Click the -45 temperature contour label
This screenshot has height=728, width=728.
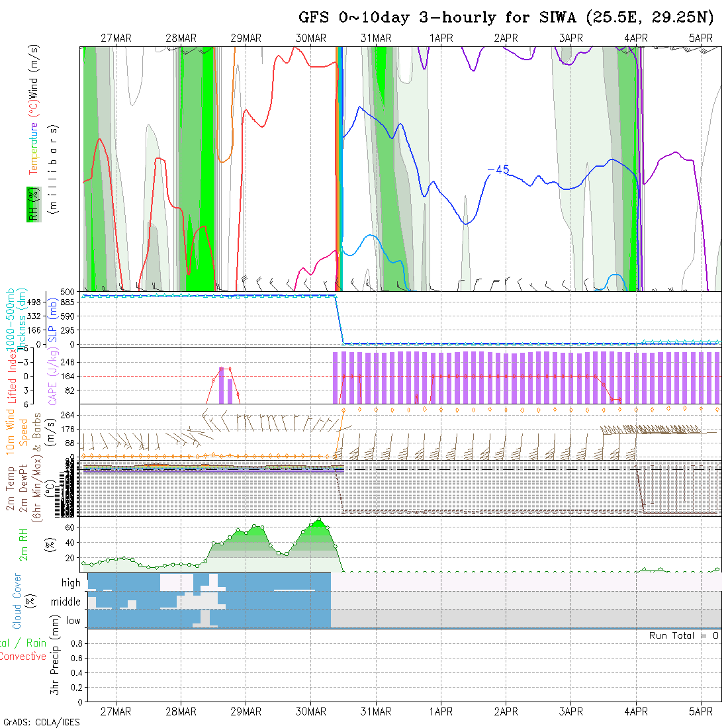coord(498,170)
